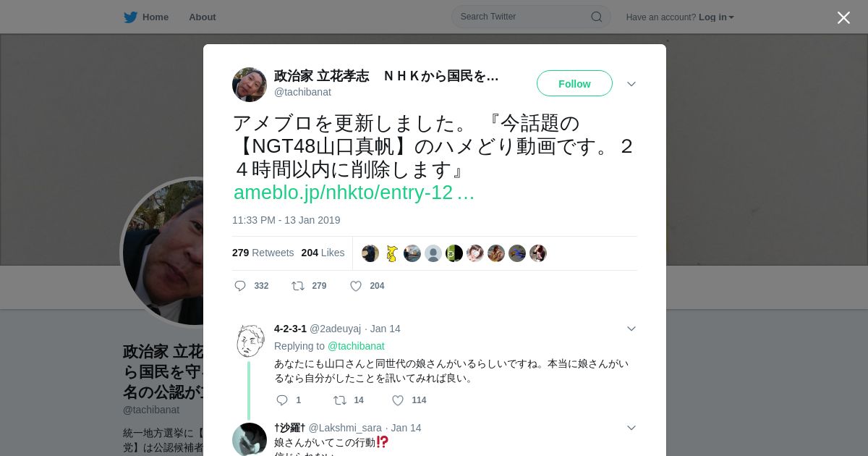
Task: Retweet the main tweet with 279 retweets
Action: [297, 286]
